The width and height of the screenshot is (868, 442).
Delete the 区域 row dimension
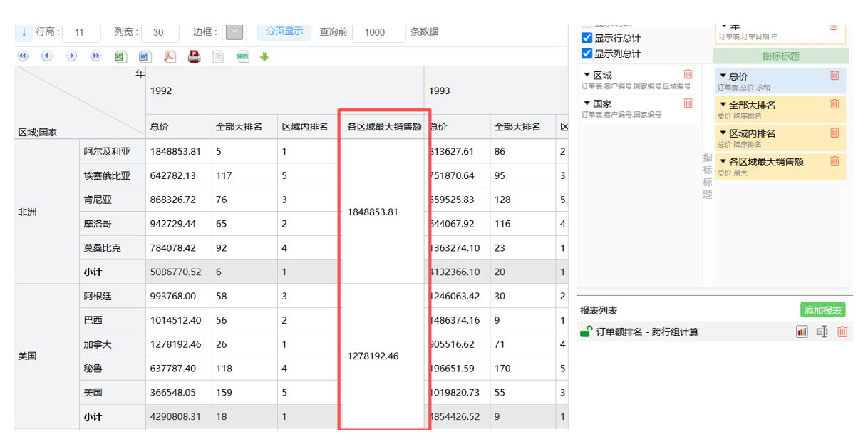688,74
